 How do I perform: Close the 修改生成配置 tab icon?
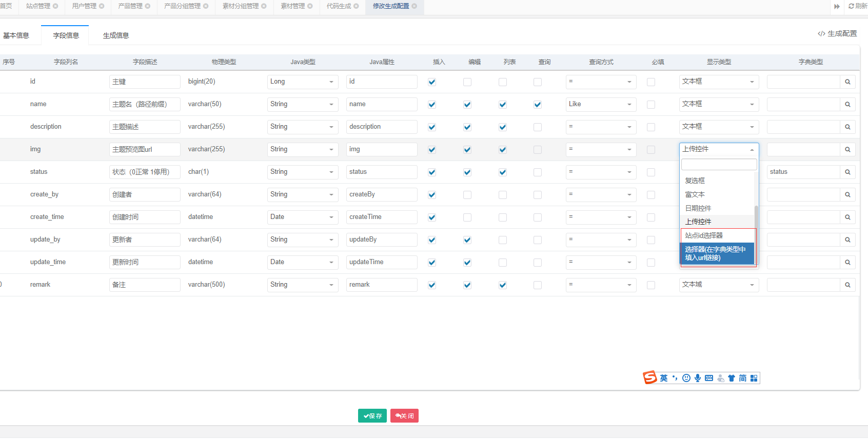point(414,6)
